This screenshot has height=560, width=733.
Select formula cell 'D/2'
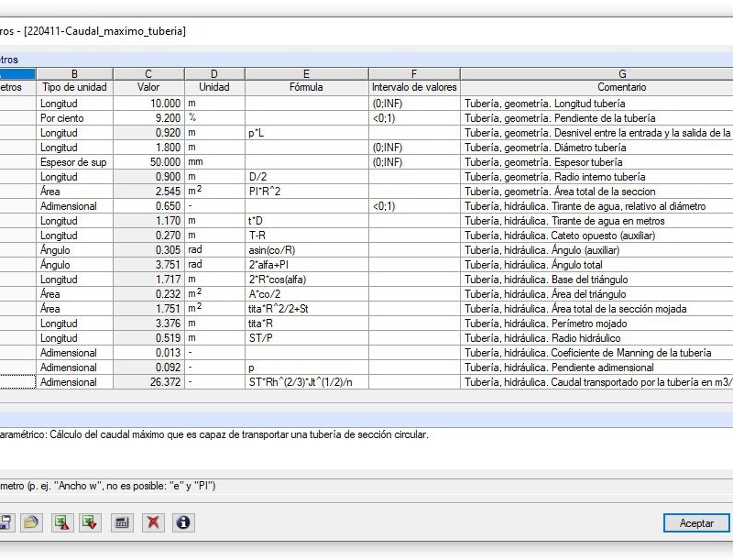[x=307, y=177]
